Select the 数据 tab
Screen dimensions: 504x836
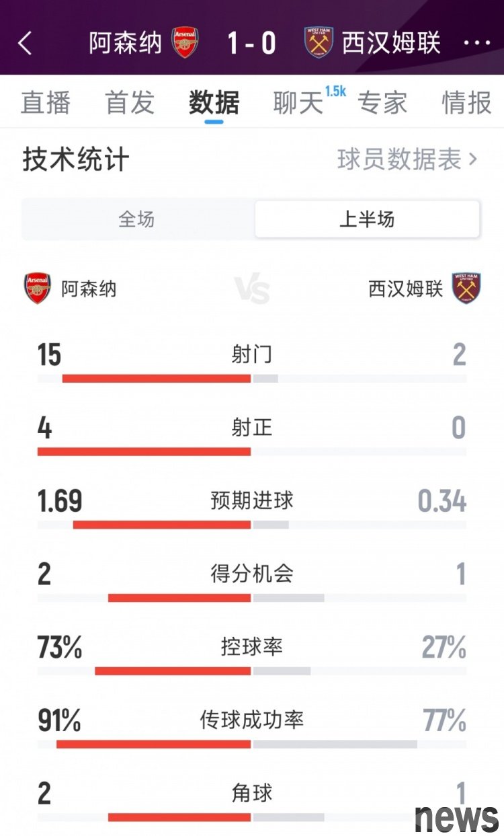click(214, 103)
